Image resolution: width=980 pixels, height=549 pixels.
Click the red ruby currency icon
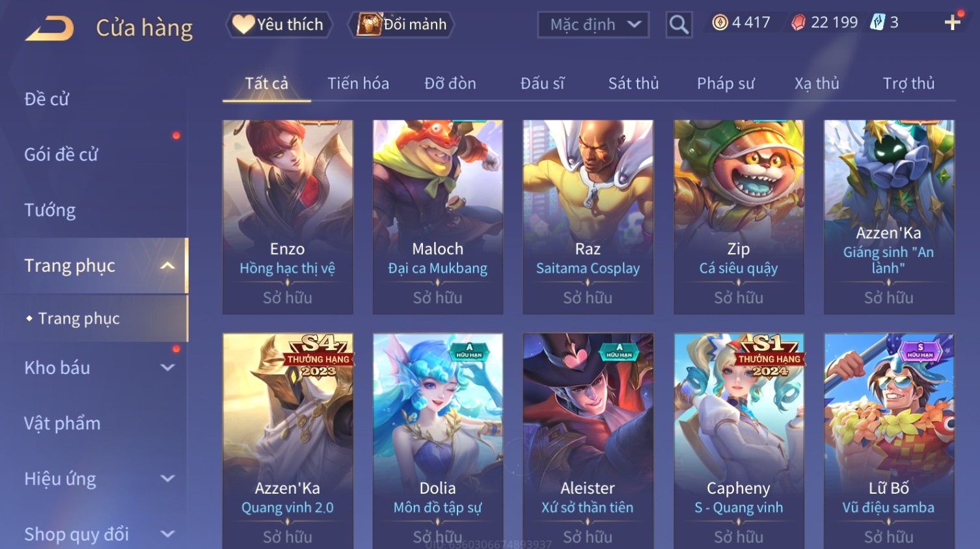(x=798, y=23)
